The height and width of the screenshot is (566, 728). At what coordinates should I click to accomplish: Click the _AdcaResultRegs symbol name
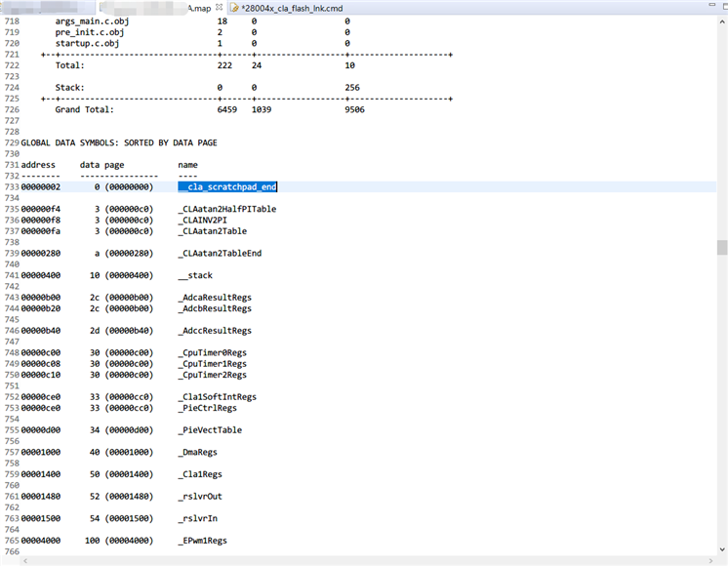click(215, 298)
